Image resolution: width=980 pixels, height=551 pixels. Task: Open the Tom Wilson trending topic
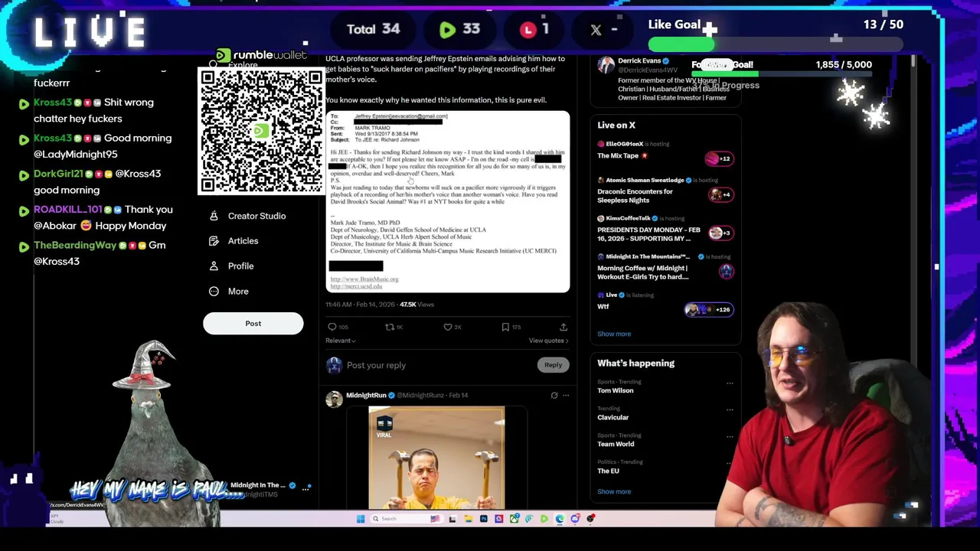point(616,390)
